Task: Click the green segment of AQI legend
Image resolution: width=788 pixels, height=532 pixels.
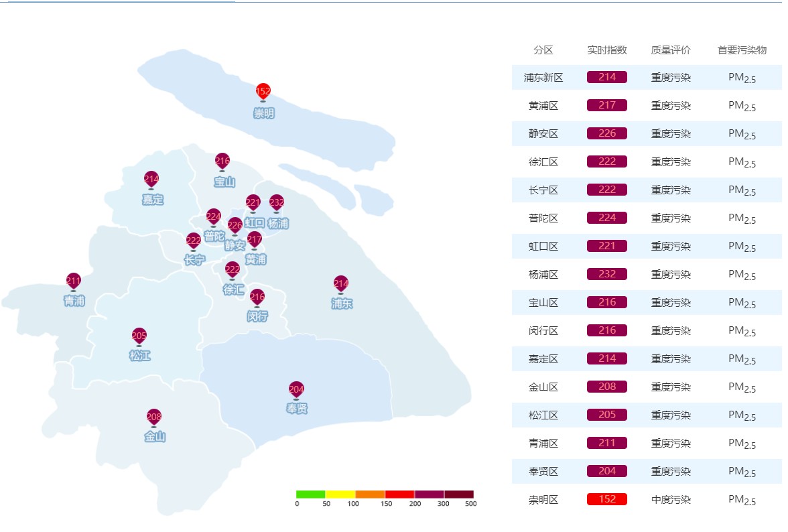Action: click(x=310, y=494)
